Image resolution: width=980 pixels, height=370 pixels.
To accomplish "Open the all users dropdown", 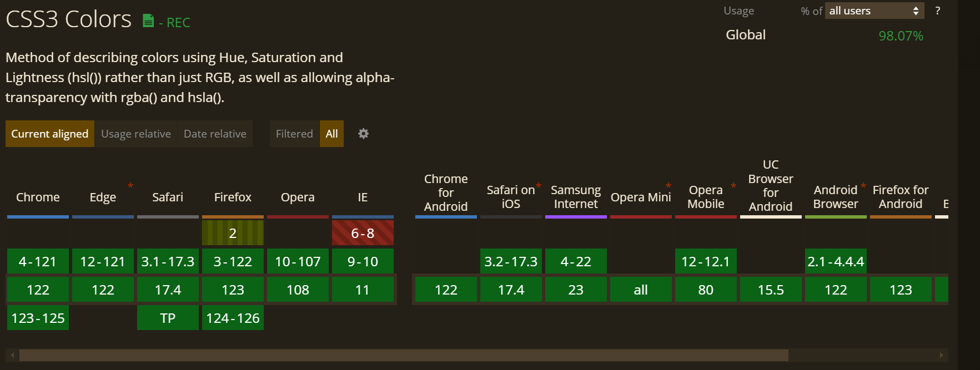I will coord(875,11).
